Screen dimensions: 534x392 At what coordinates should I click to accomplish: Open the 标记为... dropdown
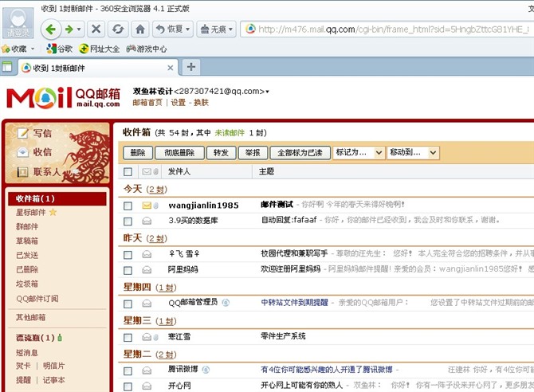[359, 152]
